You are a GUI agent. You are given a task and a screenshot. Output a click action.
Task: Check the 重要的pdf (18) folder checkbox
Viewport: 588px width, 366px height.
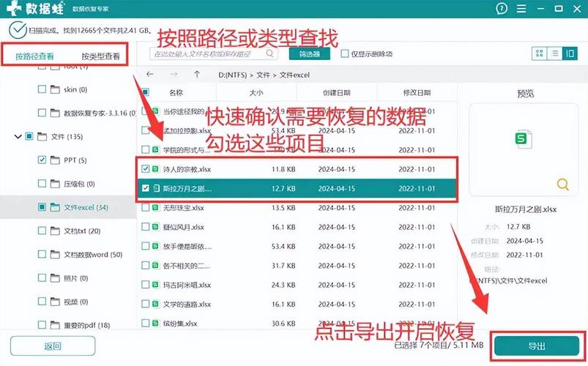pyautogui.click(x=42, y=325)
